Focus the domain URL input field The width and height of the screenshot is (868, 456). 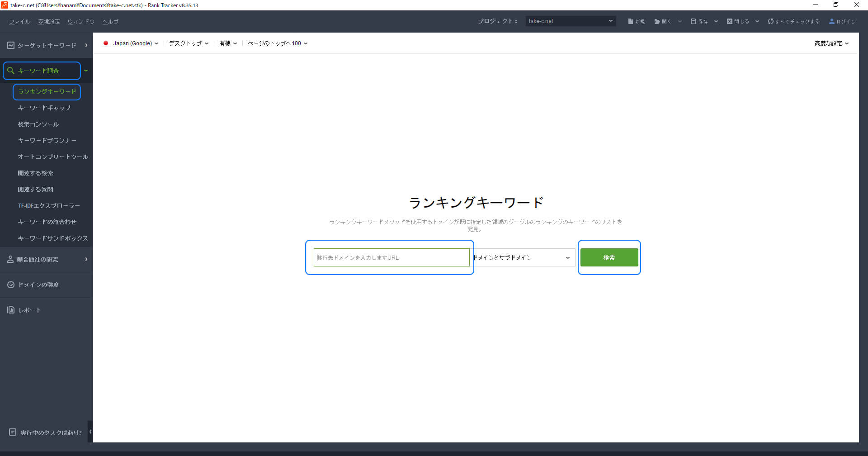(x=392, y=257)
